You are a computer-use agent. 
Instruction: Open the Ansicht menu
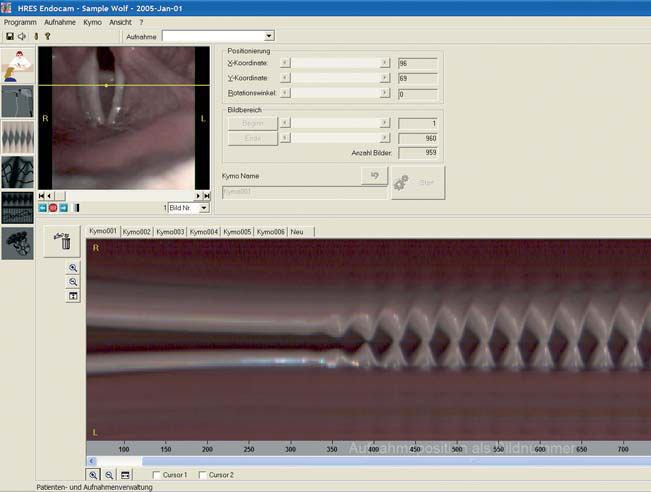pyautogui.click(x=120, y=21)
